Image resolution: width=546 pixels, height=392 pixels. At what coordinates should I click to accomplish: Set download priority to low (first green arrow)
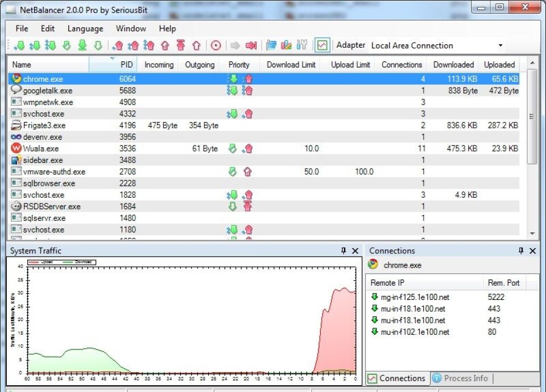[19, 45]
